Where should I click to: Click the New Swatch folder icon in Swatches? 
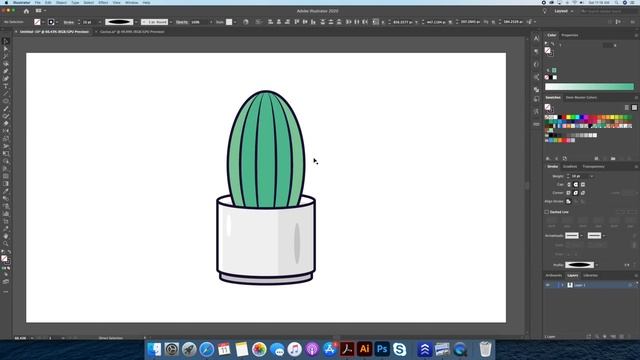pyautogui.click(x=613, y=158)
